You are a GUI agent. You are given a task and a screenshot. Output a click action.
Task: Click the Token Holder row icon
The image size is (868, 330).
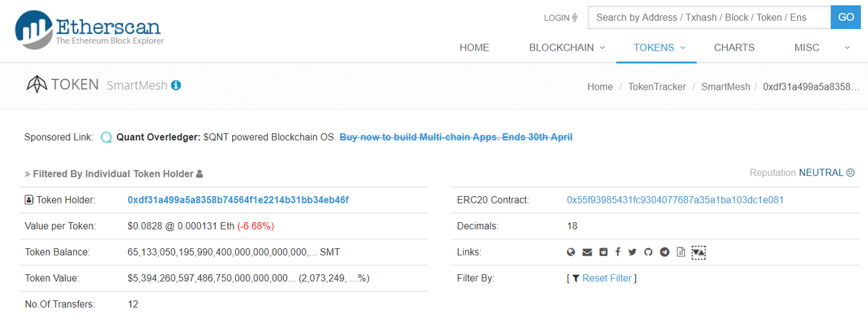(29, 200)
